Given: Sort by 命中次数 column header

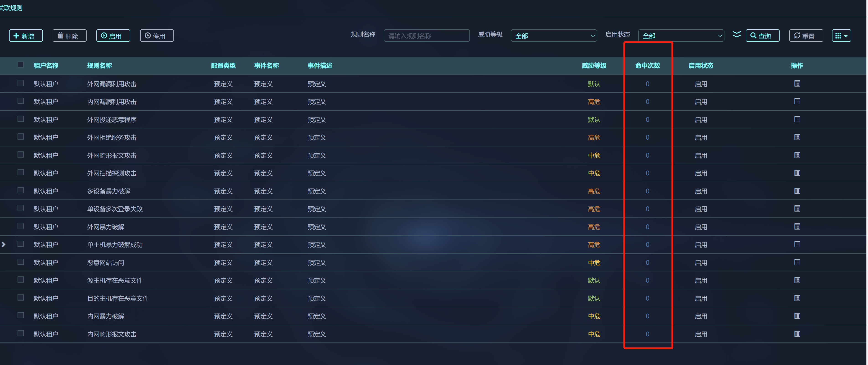Looking at the screenshot, I should coord(647,66).
